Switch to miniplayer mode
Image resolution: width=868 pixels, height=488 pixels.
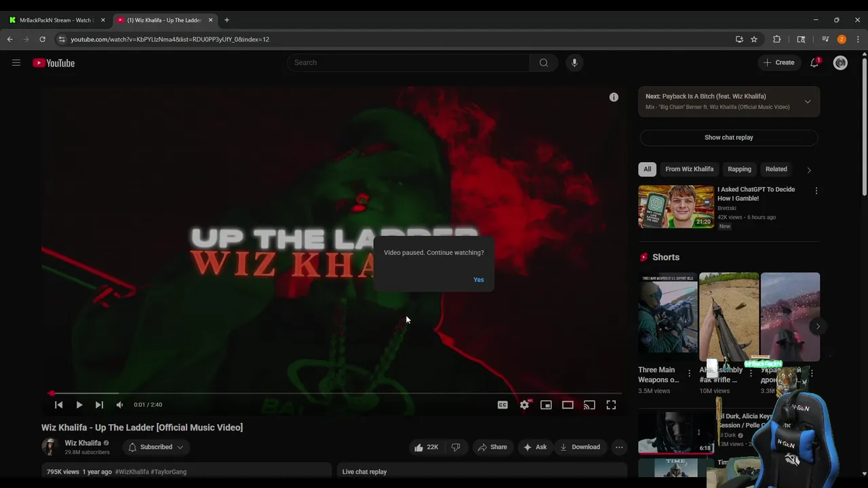(546, 405)
